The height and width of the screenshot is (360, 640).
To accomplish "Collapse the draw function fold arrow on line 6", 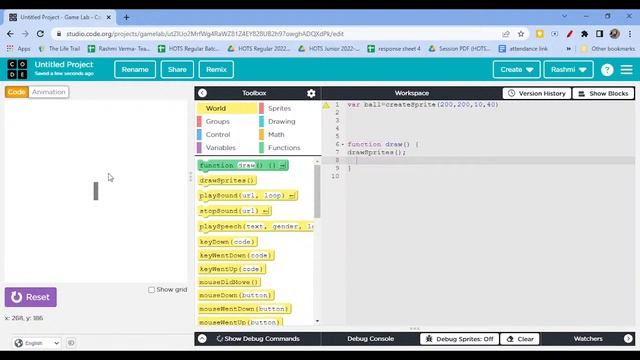I will (342, 144).
